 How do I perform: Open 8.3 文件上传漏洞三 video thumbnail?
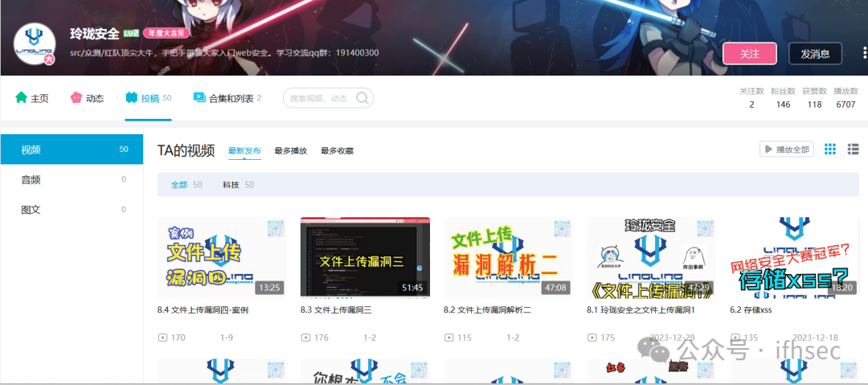(365, 257)
